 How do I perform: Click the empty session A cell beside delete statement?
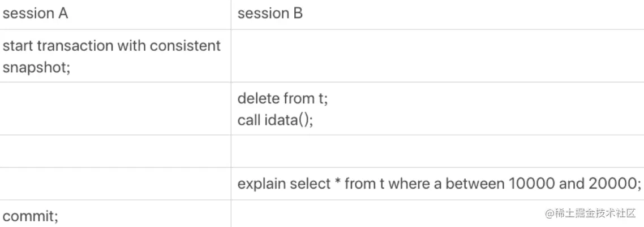(115, 108)
